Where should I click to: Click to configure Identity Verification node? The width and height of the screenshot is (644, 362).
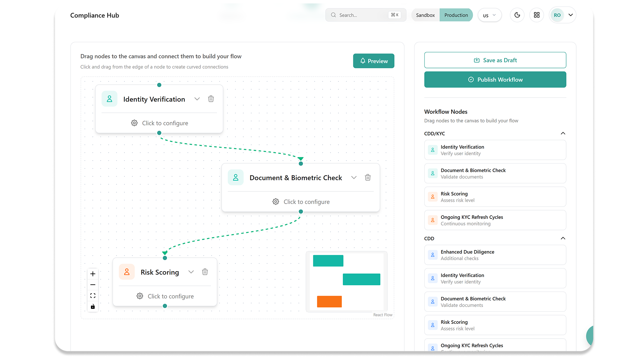(159, 123)
